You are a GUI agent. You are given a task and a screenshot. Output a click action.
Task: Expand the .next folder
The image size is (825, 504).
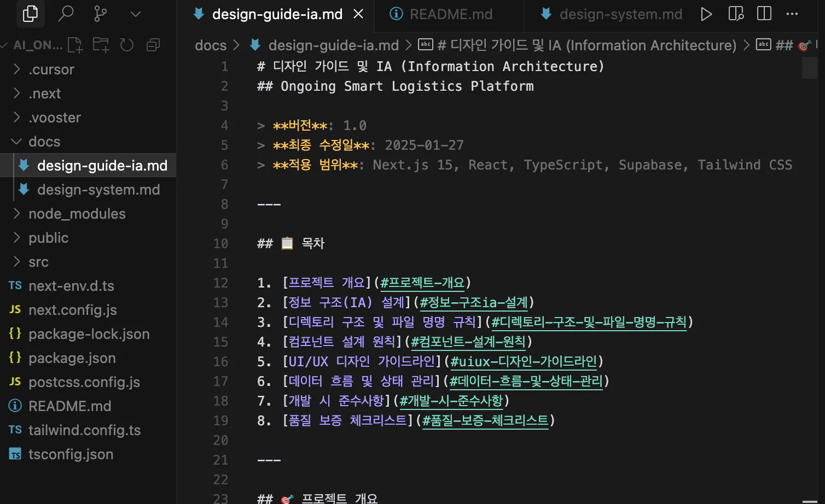click(88, 93)
